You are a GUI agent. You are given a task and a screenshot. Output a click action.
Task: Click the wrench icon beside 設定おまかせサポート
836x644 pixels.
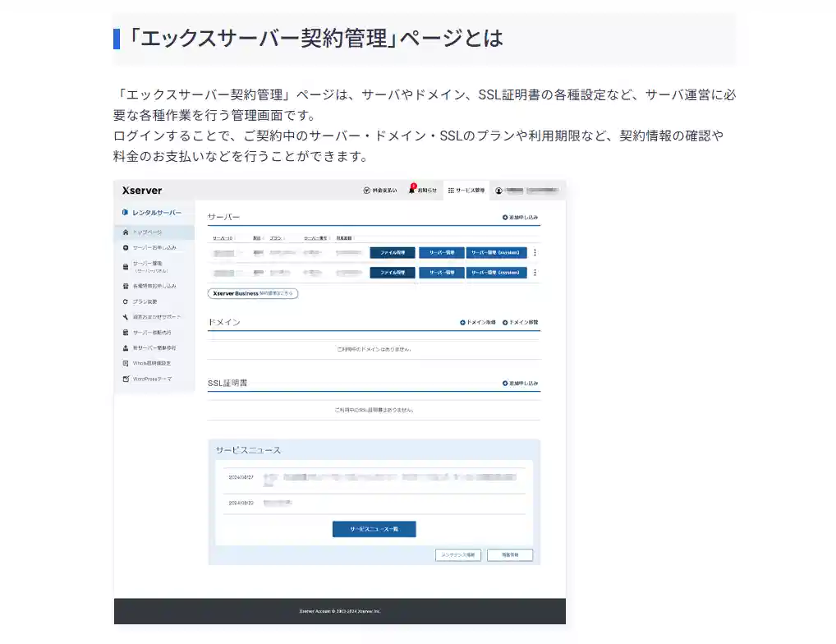click(126, 317)
